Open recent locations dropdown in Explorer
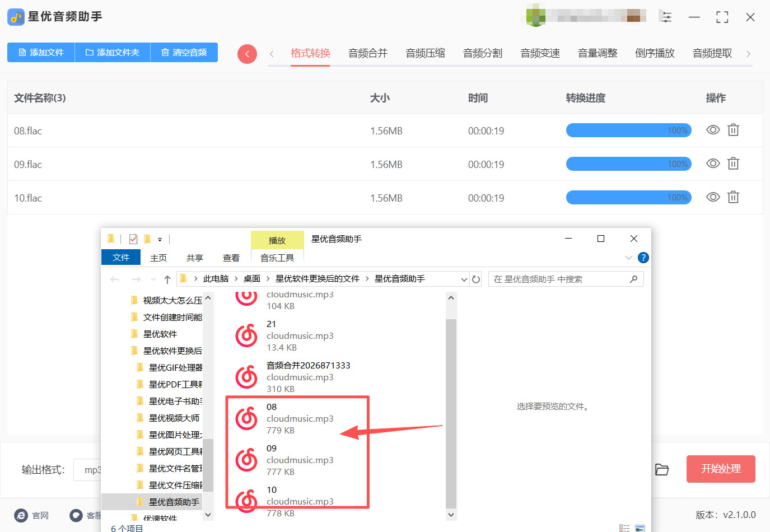The width and height of the screenshot is (770, 532). click(x=153, y=279)
